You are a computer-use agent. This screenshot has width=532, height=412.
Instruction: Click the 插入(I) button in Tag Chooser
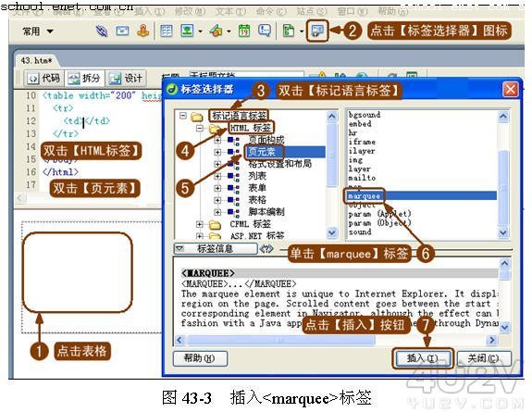423,358
